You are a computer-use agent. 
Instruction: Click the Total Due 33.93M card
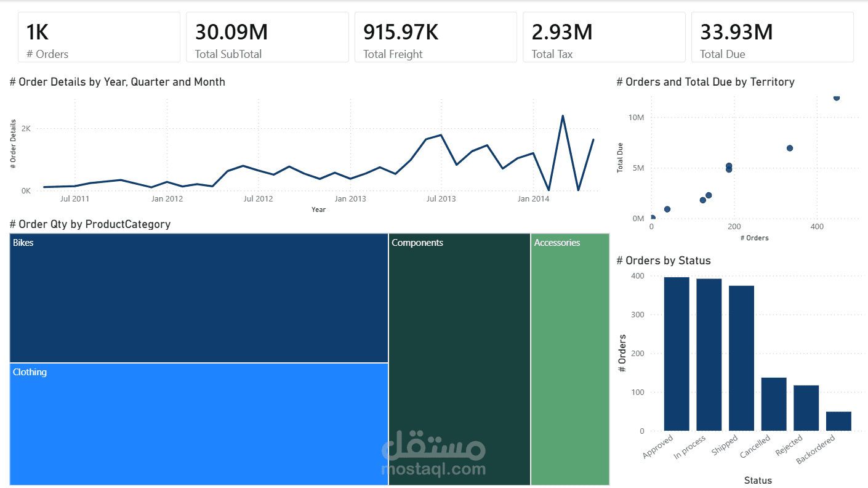point(772,38)
